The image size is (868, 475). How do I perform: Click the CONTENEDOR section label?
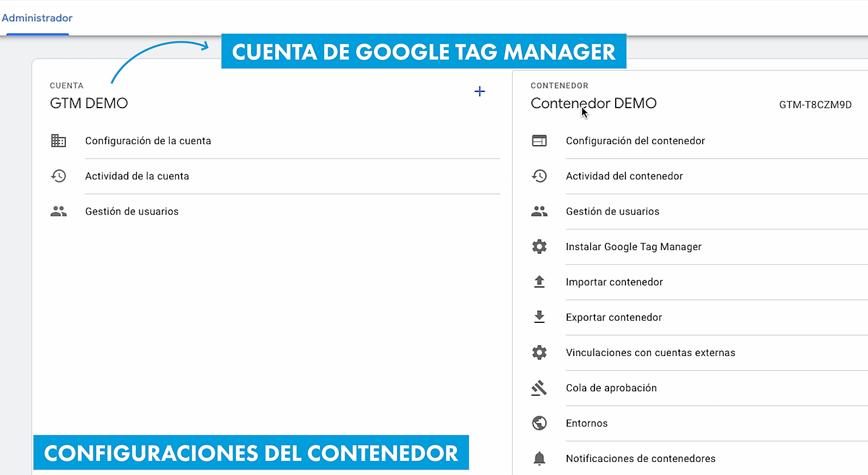(560, 86)
